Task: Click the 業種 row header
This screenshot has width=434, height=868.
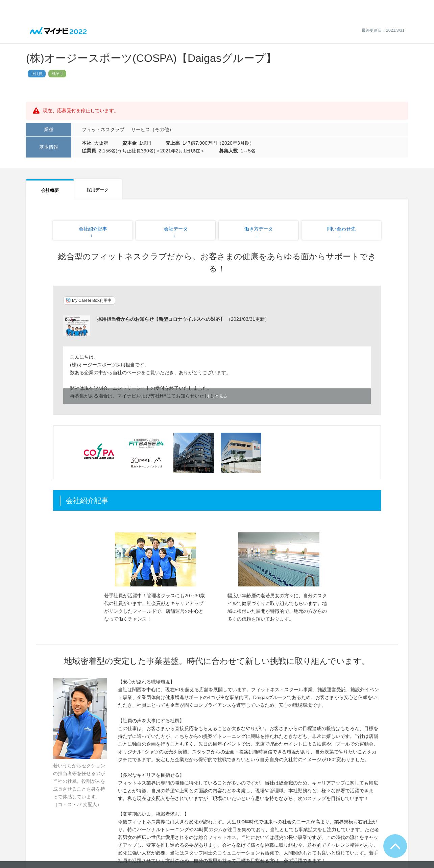Action: coord(48,129)
